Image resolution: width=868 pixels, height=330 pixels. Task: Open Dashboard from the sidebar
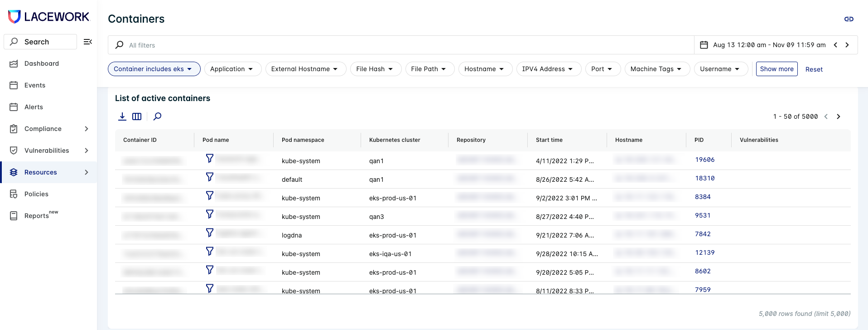click(x=41, y=63)
